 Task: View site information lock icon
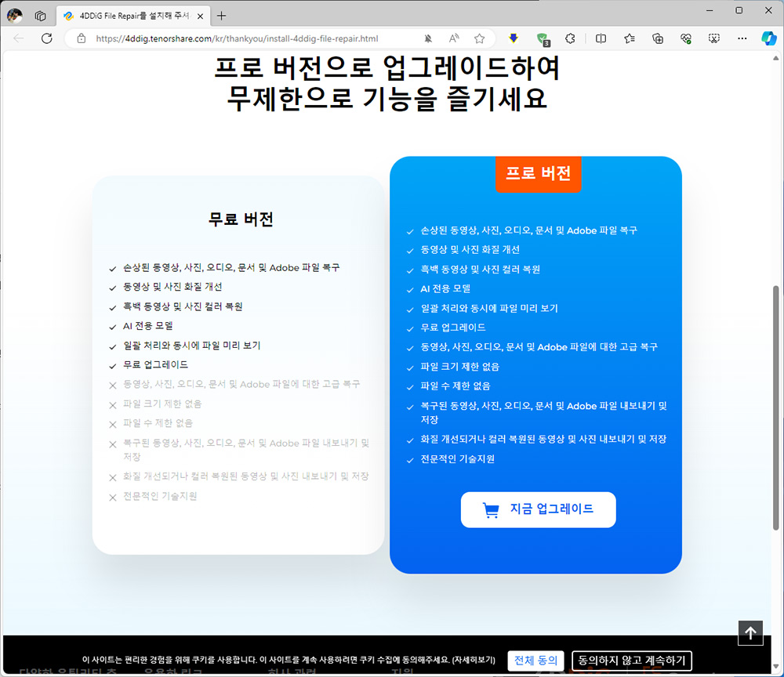(82, 38)
